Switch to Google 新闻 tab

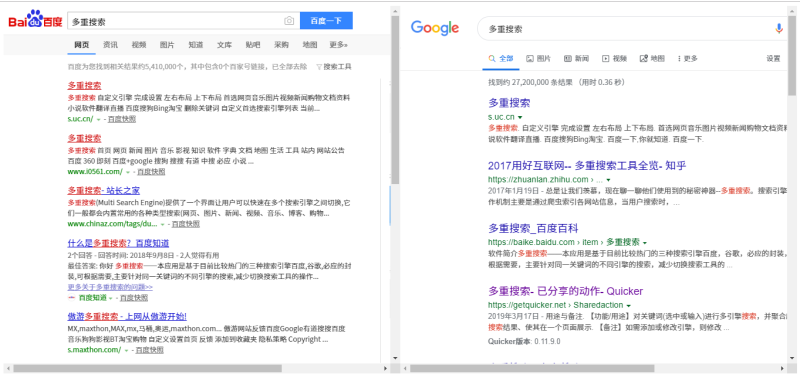pos(577,59)
